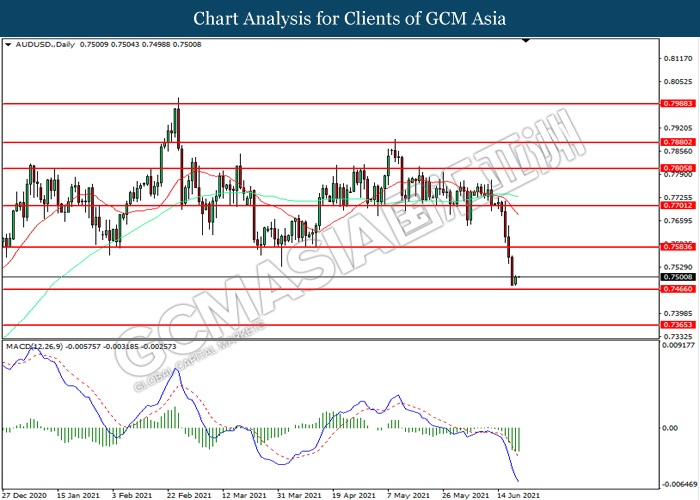700x500 pixels.
Task: Select the chart shift marker triangle
Action: (526, 41)
